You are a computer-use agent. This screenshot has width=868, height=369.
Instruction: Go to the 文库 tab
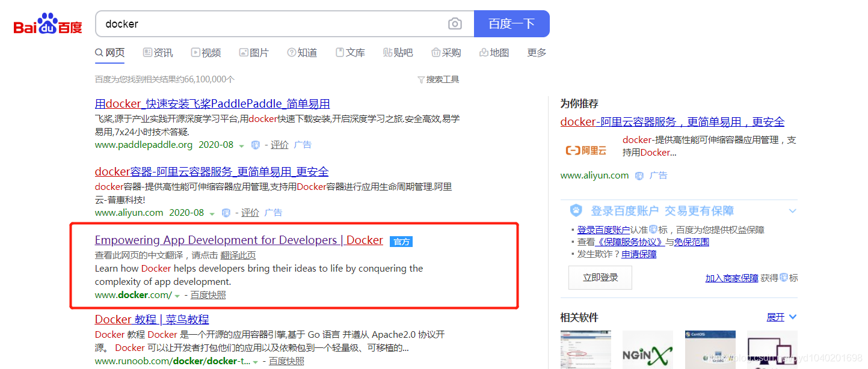(x=350, y=53)
